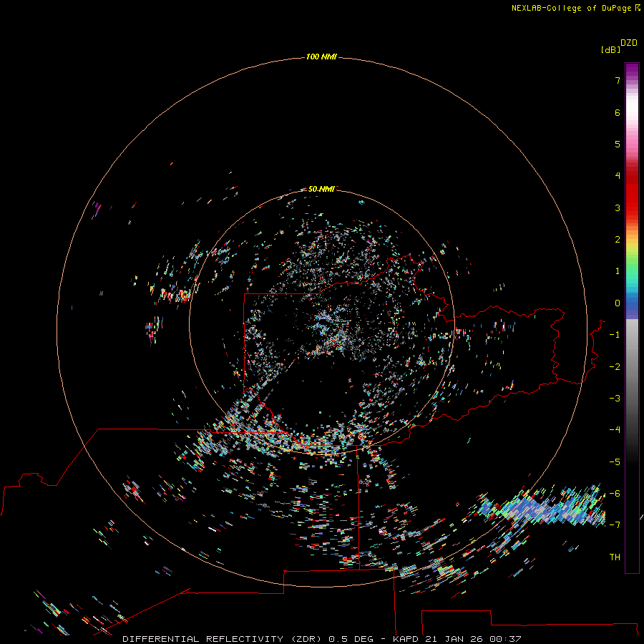Click the -1 dB value on the color scale

pos(615,335)
